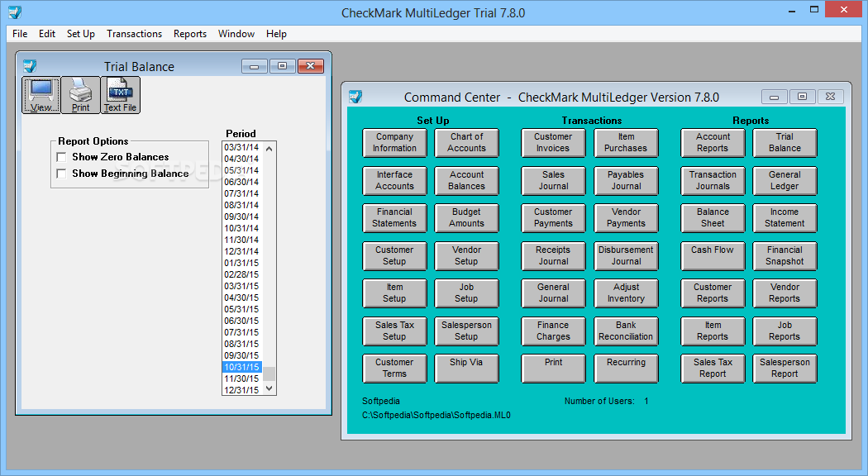Open the Window menu
868x476 pixels.
(236, 34)
